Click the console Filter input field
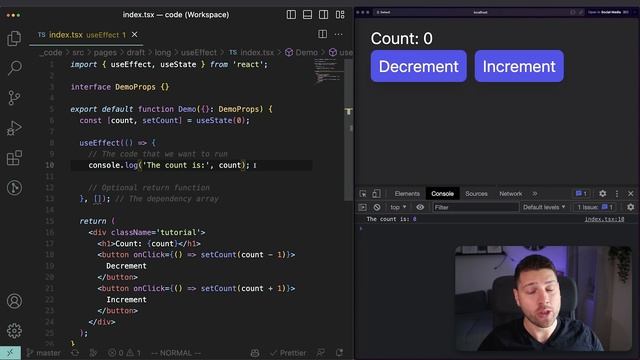Image resolution: width=640 pixels, height=360 pixels. coord(475,207)
